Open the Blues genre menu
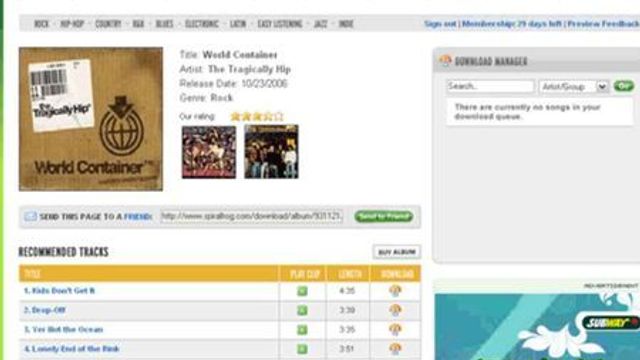Screen dimensions: 640x360 pyautogui.click(x=164, y=24)
